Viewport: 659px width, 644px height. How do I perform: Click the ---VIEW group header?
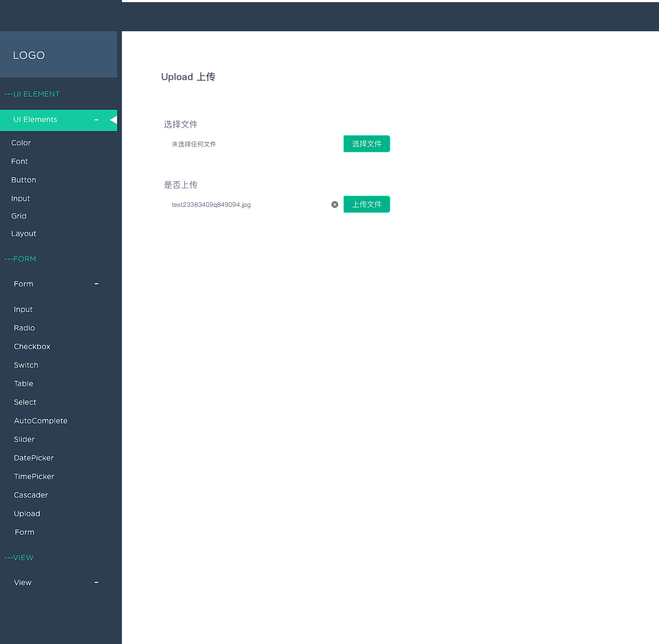pos(19,558)
